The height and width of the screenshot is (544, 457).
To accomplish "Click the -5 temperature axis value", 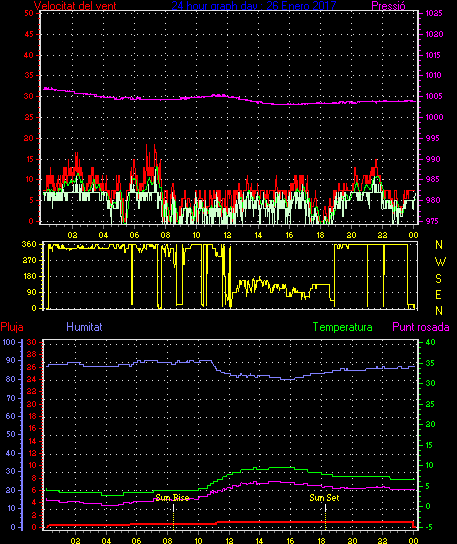I will 428,527.
